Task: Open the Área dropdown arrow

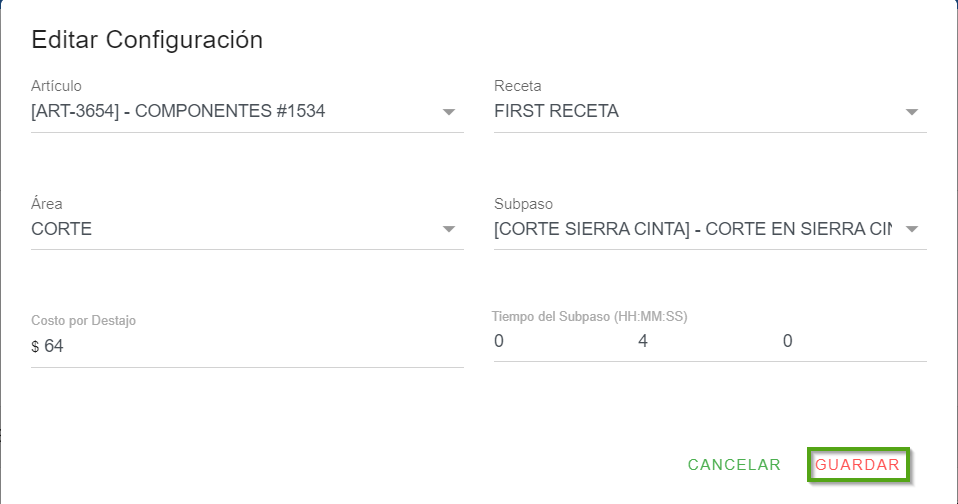Action: (449, 230)
